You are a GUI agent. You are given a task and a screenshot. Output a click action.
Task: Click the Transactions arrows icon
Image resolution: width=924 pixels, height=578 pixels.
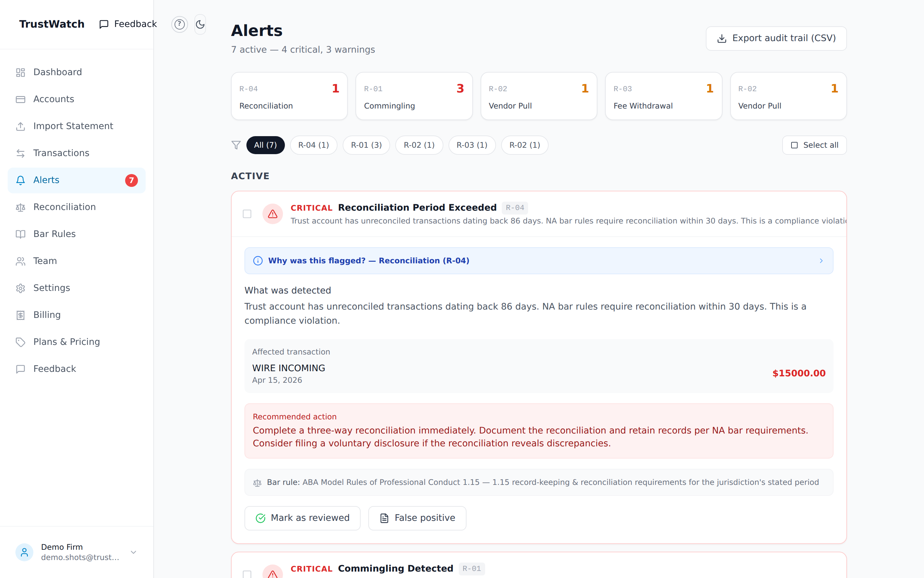point(21,153)
